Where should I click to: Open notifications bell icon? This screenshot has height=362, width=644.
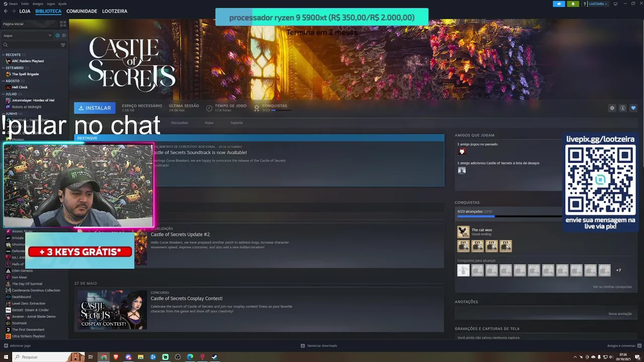click(x=573, y=4)
